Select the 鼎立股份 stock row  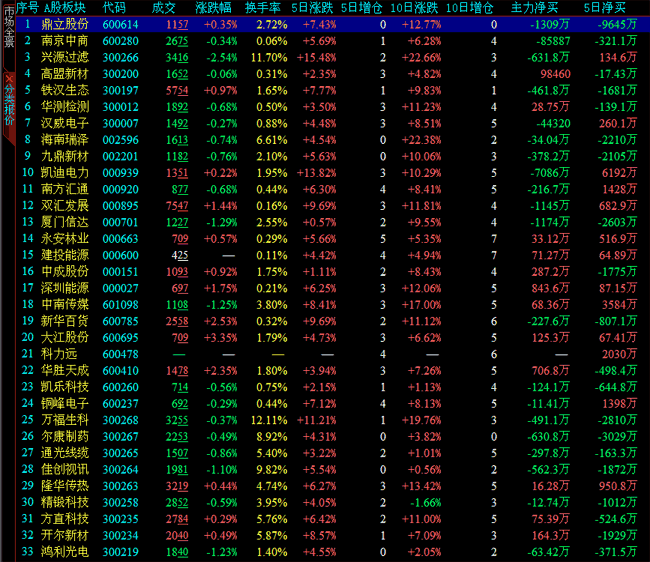tap(332, 24)
